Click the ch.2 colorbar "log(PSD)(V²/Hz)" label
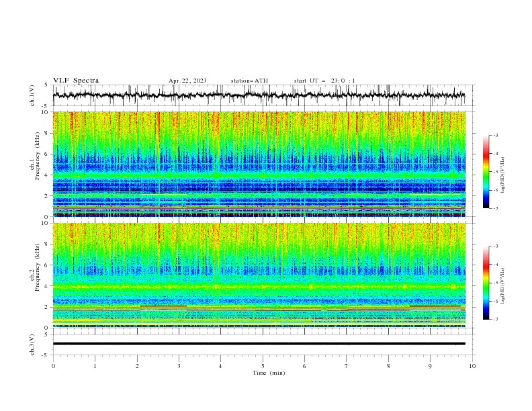 pyautogui.click(x=503, y=286)
